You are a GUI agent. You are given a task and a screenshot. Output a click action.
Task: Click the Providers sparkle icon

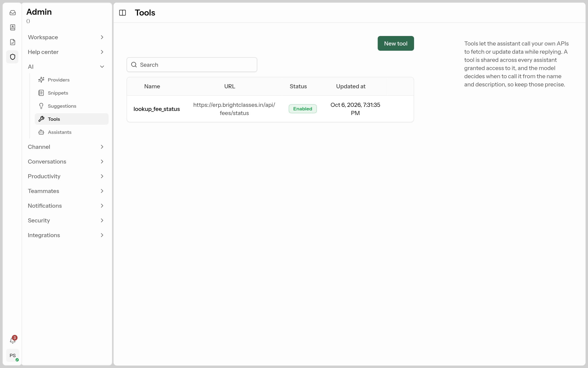click(x=41, y=80)
